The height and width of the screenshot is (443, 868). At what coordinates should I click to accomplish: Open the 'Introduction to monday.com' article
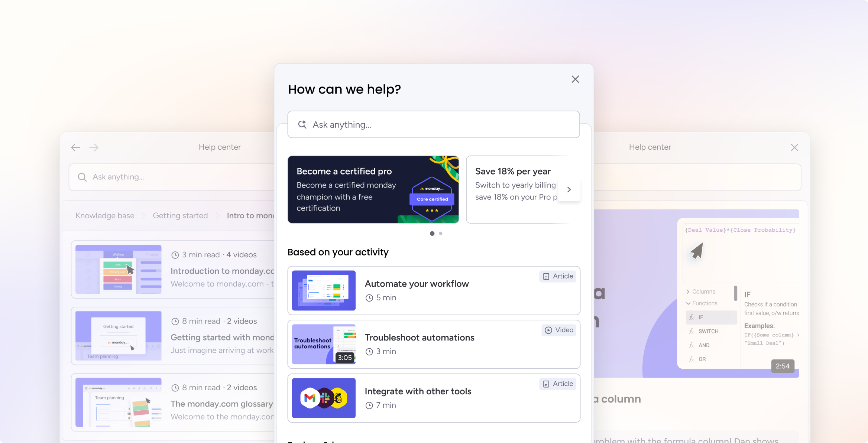pyautogui.click(x=173, y=270)
